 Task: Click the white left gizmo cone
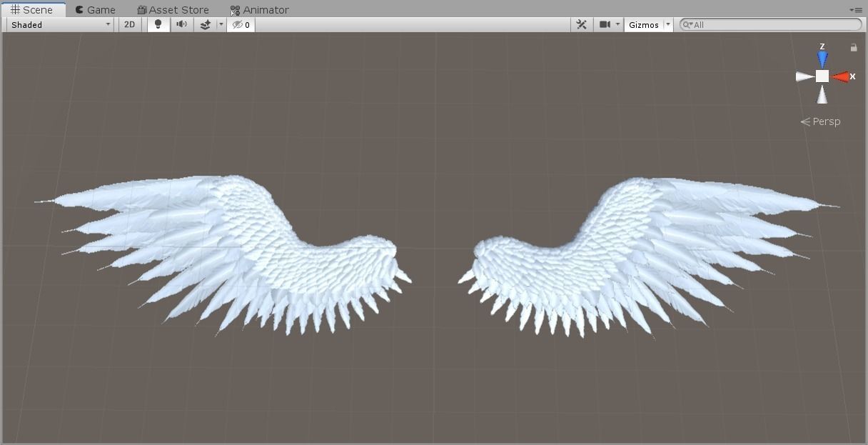pyautogui.click(x=804, y=76)
